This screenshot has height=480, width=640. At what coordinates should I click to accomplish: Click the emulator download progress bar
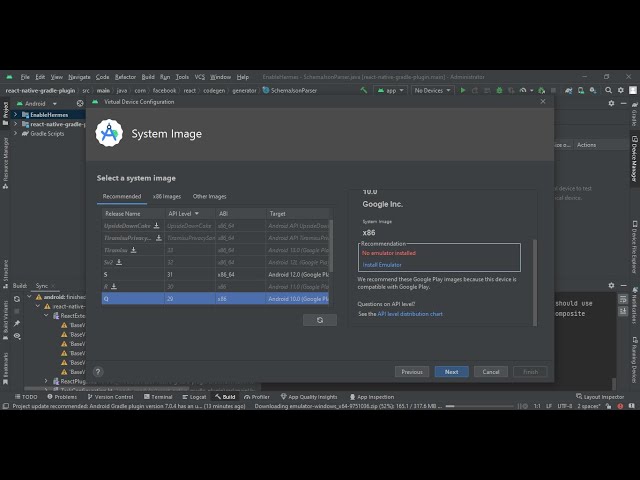tap(479, 406)
